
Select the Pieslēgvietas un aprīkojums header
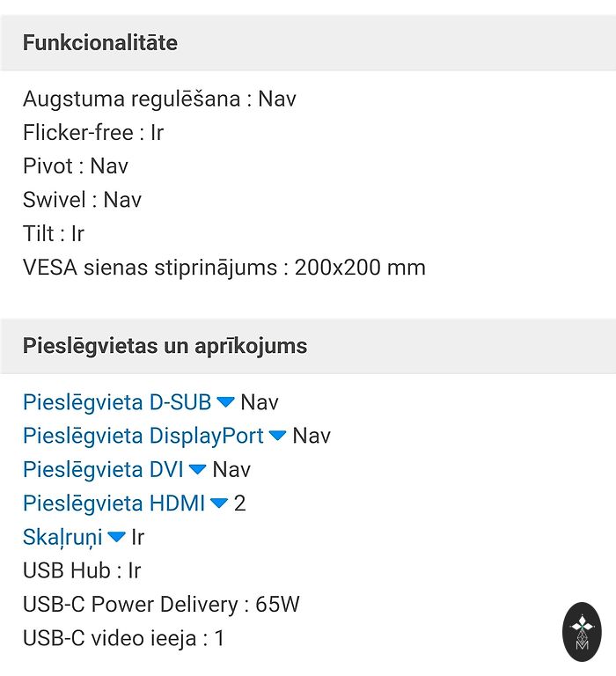point(165,345)
